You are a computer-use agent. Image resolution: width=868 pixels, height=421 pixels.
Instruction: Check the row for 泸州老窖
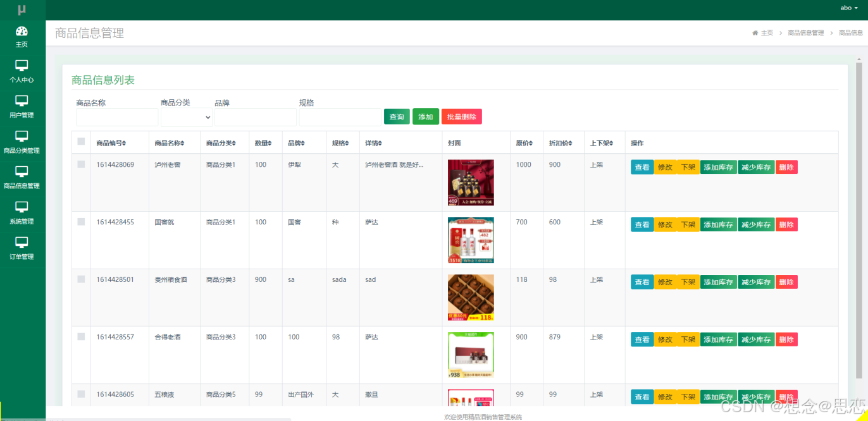81,164
